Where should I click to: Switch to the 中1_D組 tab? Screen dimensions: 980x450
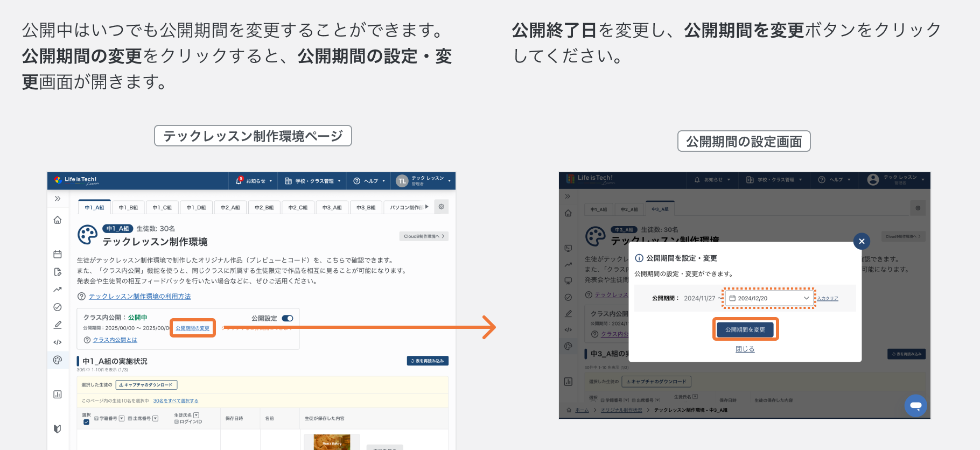pos(196,207)
